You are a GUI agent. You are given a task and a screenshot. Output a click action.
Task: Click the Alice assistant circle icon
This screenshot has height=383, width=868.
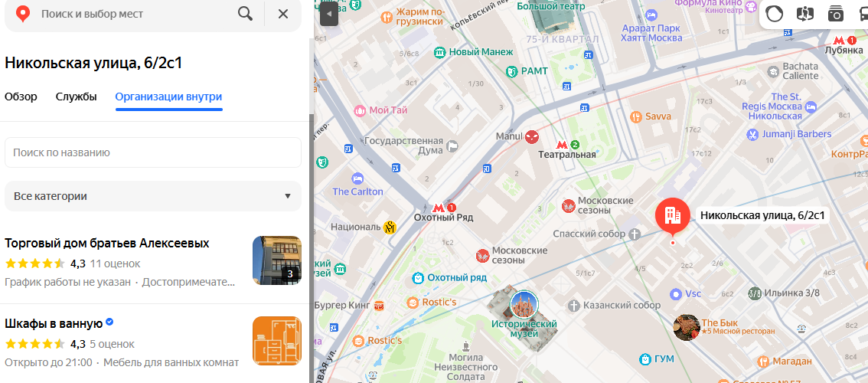tap(775, 14)
